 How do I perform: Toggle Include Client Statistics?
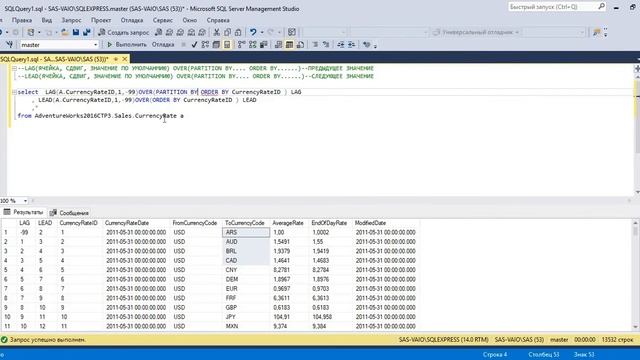click(264, 45)
